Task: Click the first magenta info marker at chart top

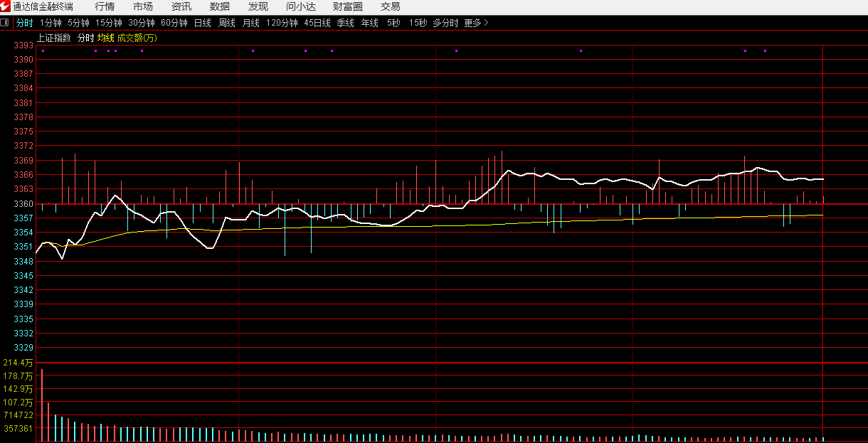Action: pos(43,50)
